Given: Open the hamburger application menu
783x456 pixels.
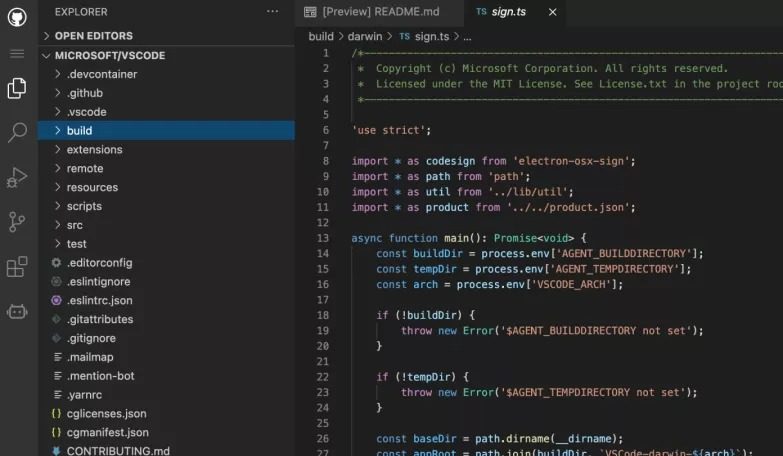Looking at the screenshot, I should [17, 53].
